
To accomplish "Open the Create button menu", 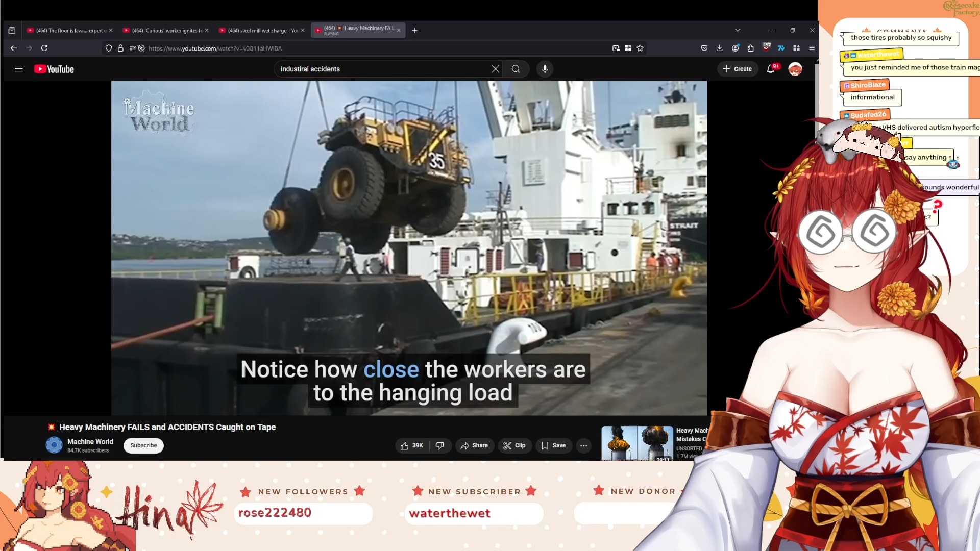I will coord(738,69).
